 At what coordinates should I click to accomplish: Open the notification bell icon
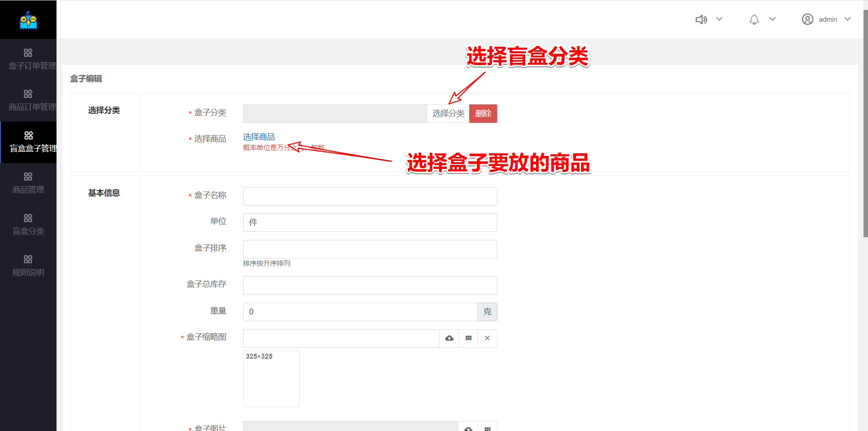[x=754, y=19]
